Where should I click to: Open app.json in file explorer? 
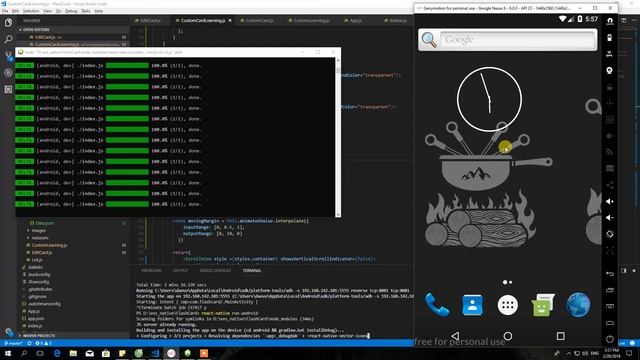tap(36, 319)
